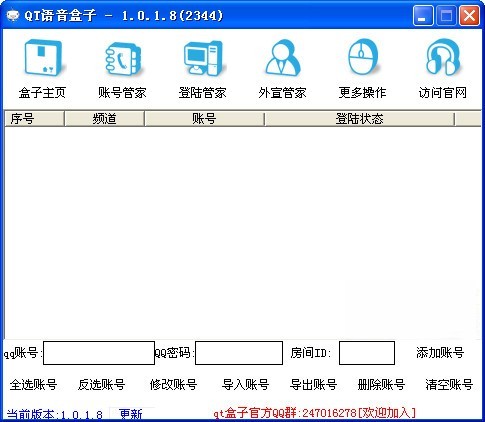Screen dimensions: 485x422
Task: Click the 登陆状态 column header
Action: pos(360,119)
